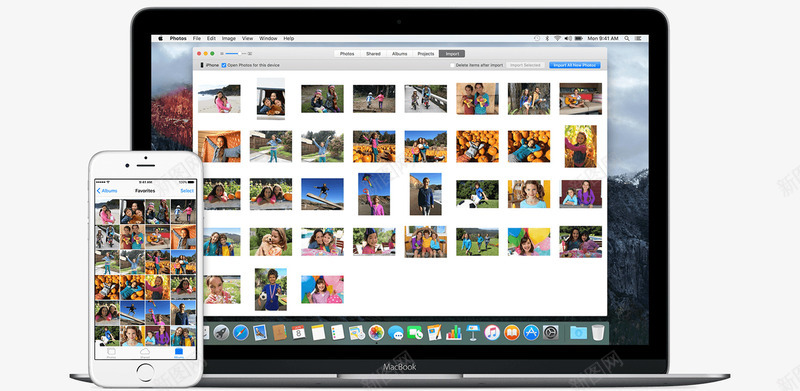Open the Image menu
Screen dimensions: 800x391
(229, 38)
